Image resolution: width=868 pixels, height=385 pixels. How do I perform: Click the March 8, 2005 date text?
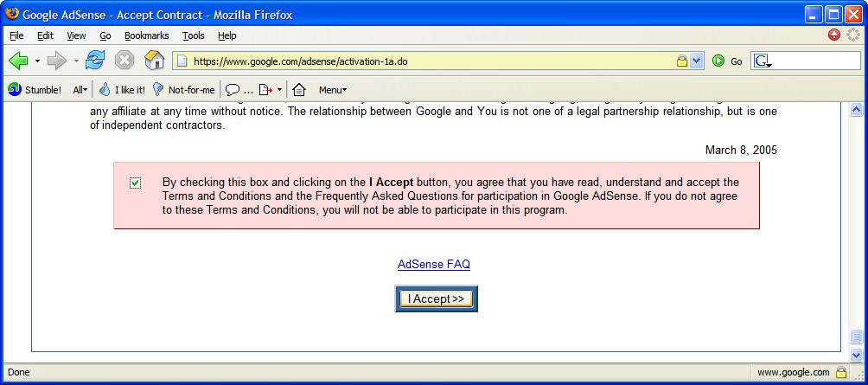pyautogui.click(x=741, y=151)
